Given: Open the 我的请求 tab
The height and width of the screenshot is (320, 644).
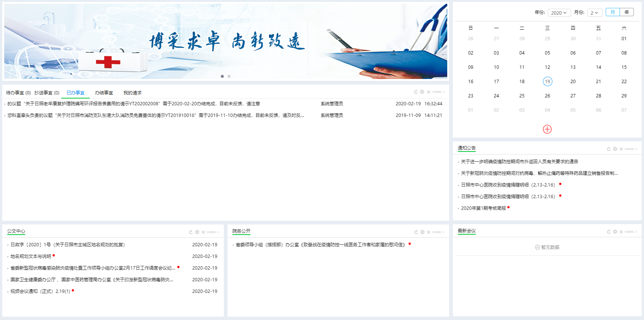Looking at the screenshot, I should point(133,93).
